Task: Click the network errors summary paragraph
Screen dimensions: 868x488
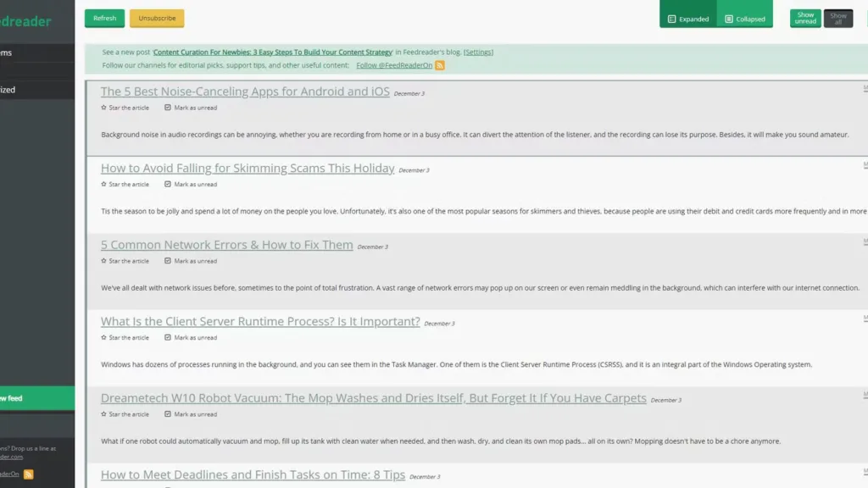Action: coord(480,288)
